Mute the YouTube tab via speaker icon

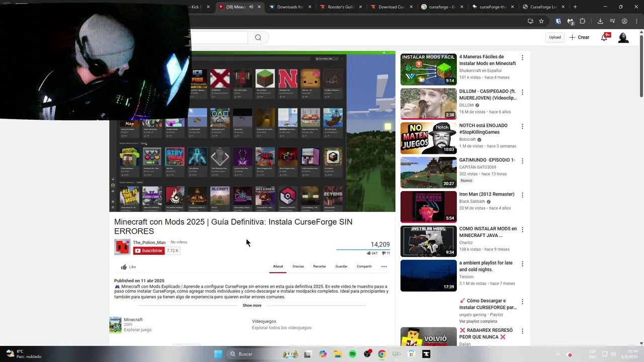pyautogui.click(x=251, y=7)
